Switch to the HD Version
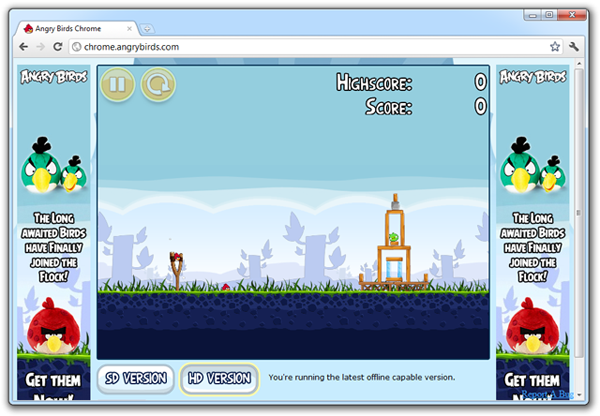The width and height of the screenshot is (600, 416). tap(219, 378)
